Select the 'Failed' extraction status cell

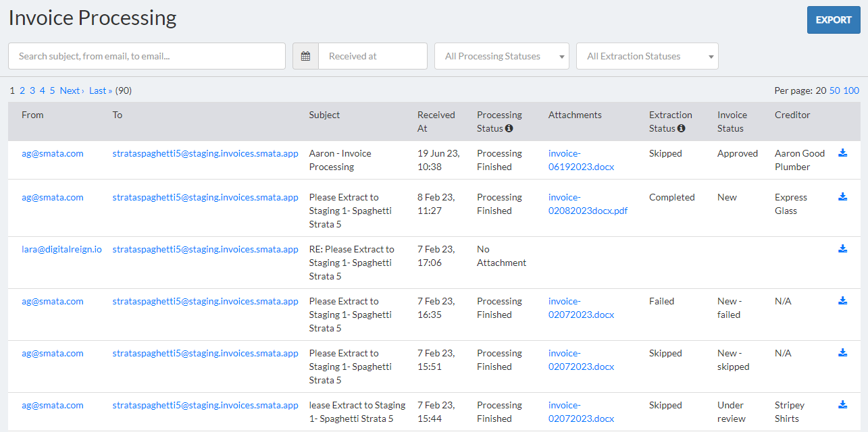[662, 301]
